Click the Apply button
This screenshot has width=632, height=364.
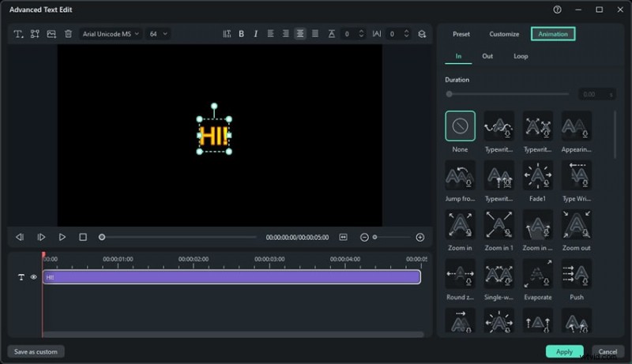(564, 351)
